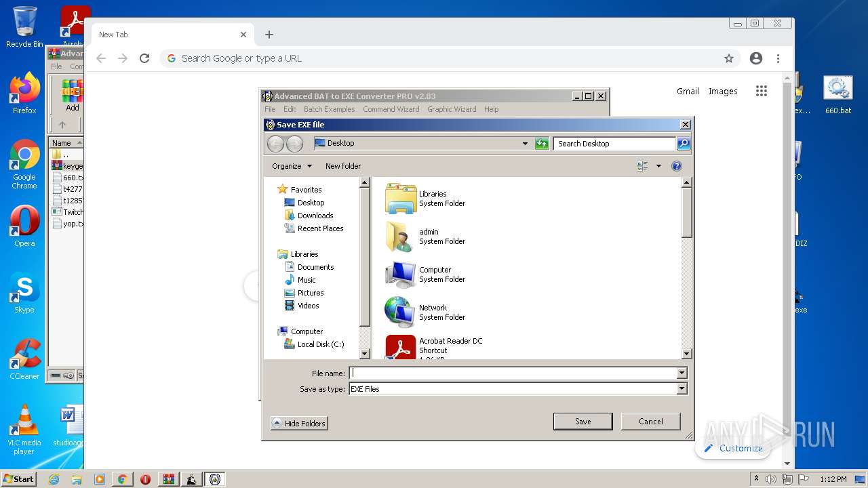Open Recycle Bin on desktop

click(x=24, y=27)
